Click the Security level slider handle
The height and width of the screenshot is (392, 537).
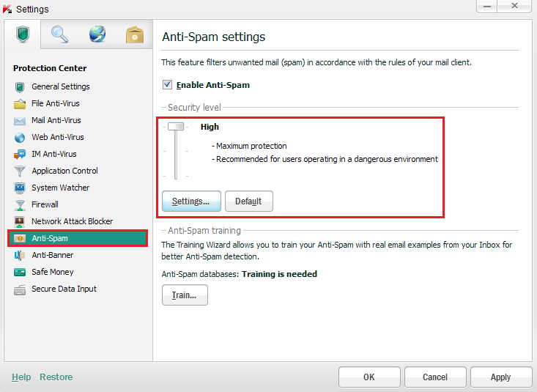pos(176,127)
